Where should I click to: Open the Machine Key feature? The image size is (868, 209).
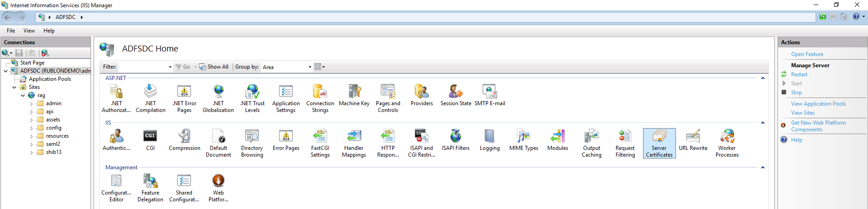[x=354, y=95]
